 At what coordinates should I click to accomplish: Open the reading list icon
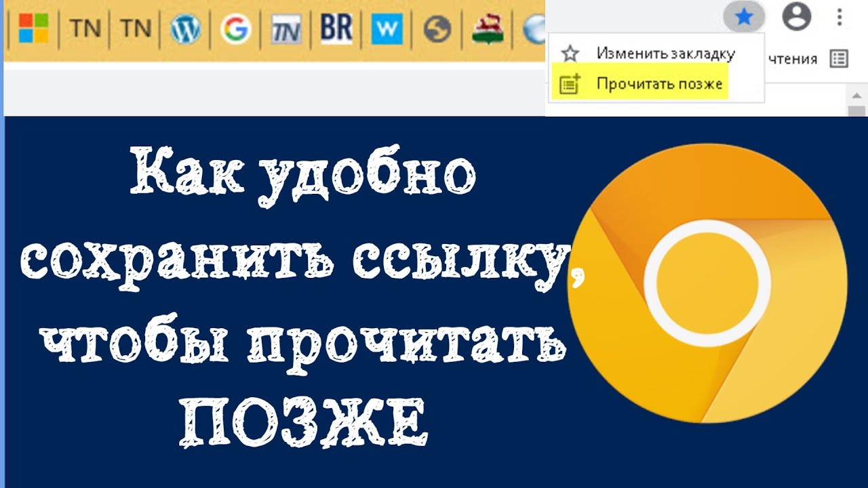(839, 59)
